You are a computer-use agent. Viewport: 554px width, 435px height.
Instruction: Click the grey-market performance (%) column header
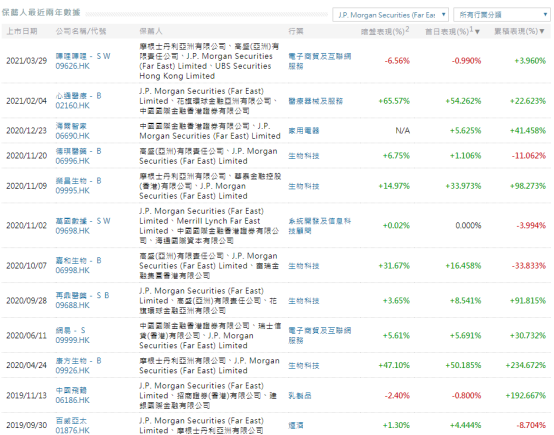coord(385,31)
